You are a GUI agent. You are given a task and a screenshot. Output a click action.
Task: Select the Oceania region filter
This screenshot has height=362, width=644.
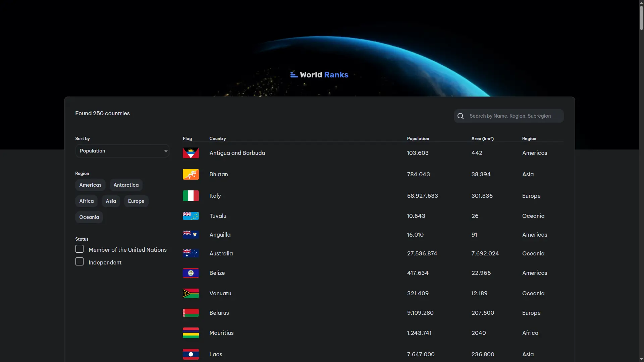click(89, 217)
